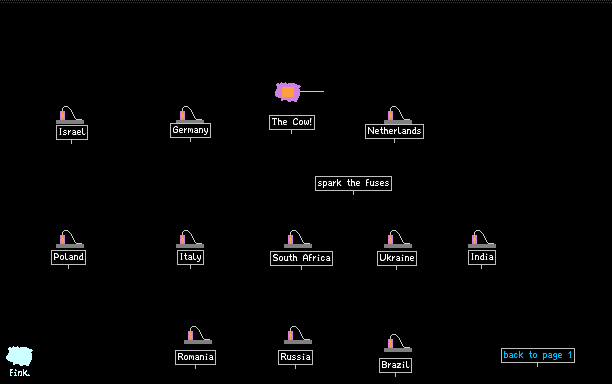The width and height of the screenshot is (612, 384).
Task: Click the fuse icon above Germany
Action: (190, 114)
